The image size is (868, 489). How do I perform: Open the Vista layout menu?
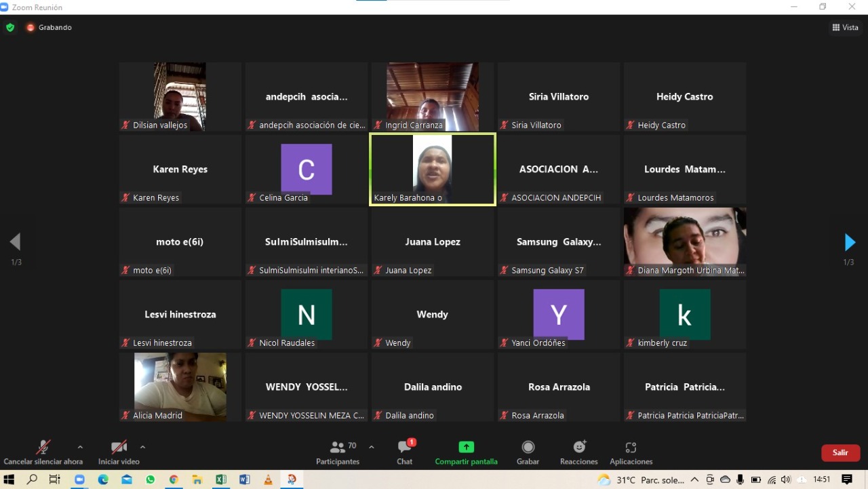click(845, 28)
